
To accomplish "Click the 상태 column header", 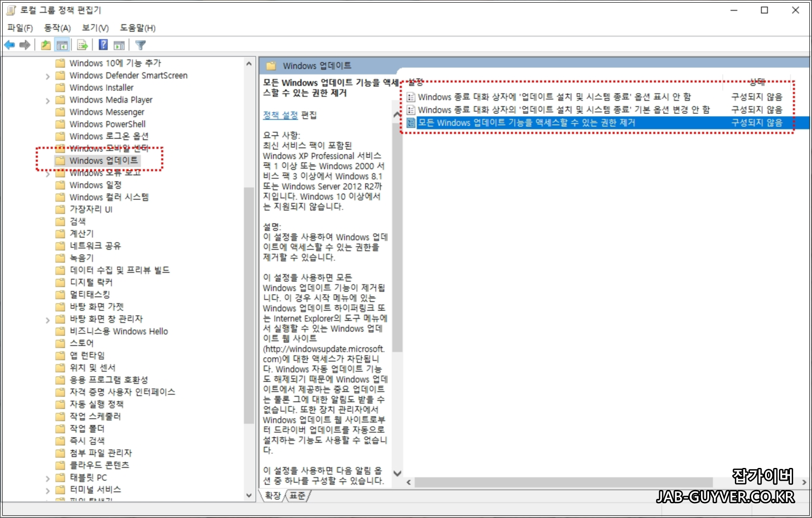I will click(x=757, y=82).
